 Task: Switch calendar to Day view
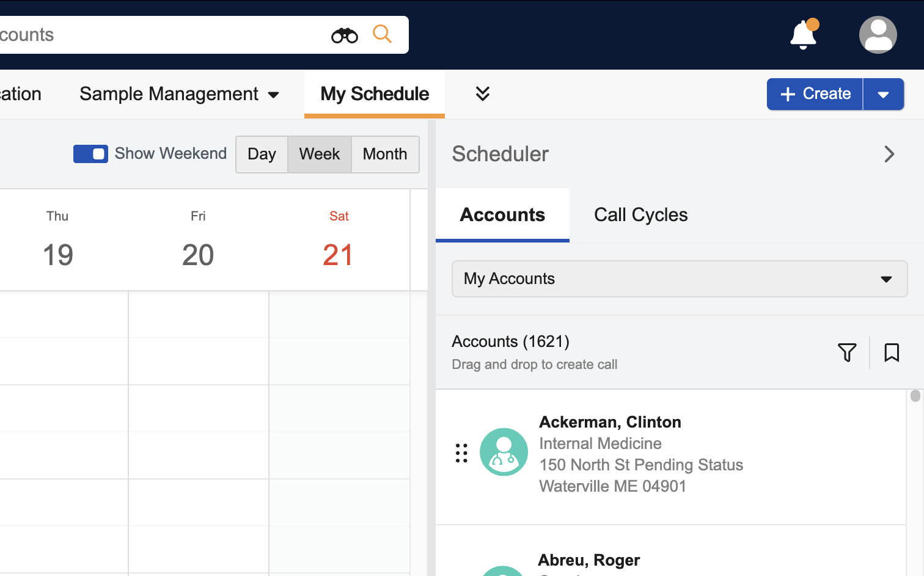click(x=262, y=155)
